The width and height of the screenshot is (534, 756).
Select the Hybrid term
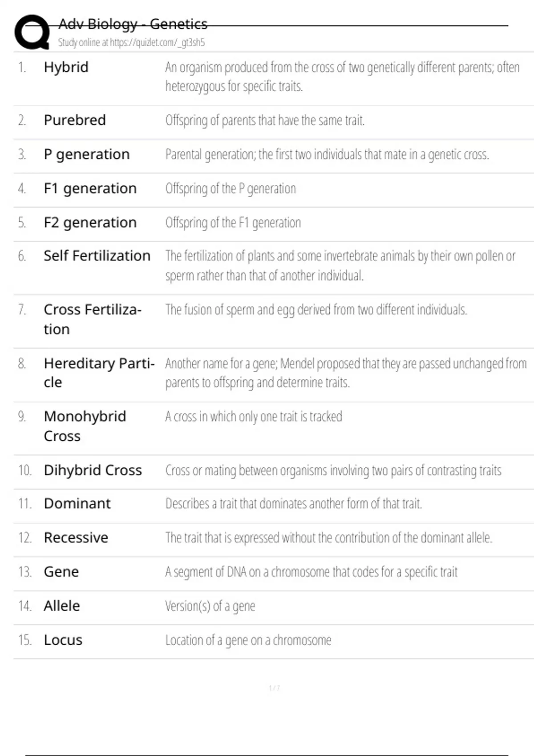pyautogui.click(x=66, y=67)
